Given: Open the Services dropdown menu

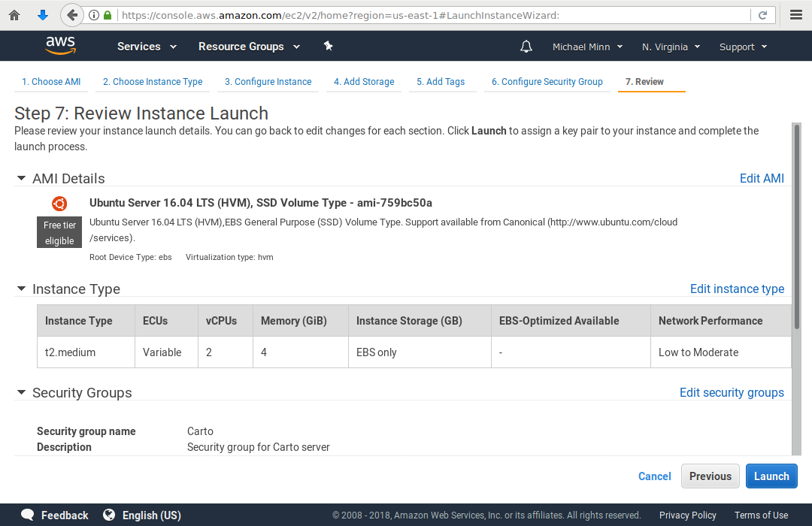Looking at the screenshot, I should click(x=147, y=47).
